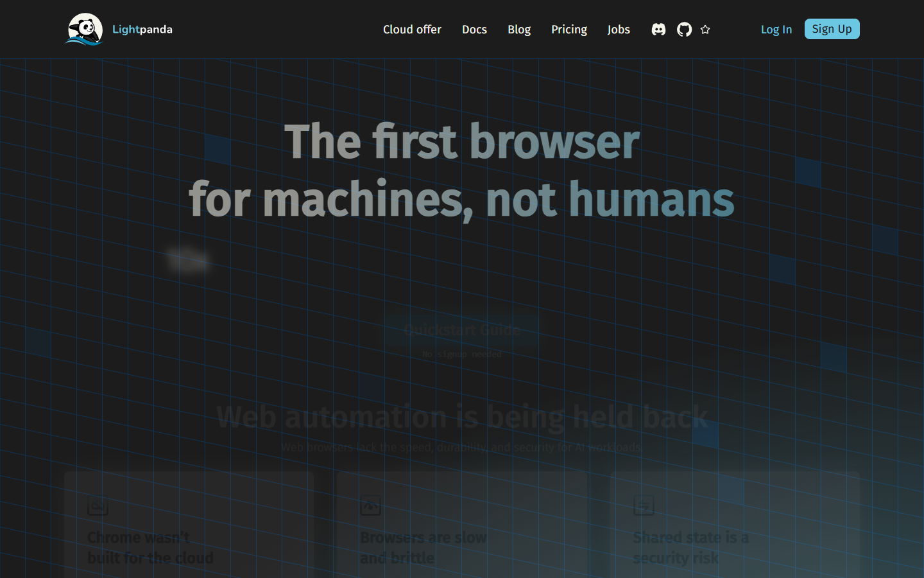Open the Quickstart Guide

point(462,330)
